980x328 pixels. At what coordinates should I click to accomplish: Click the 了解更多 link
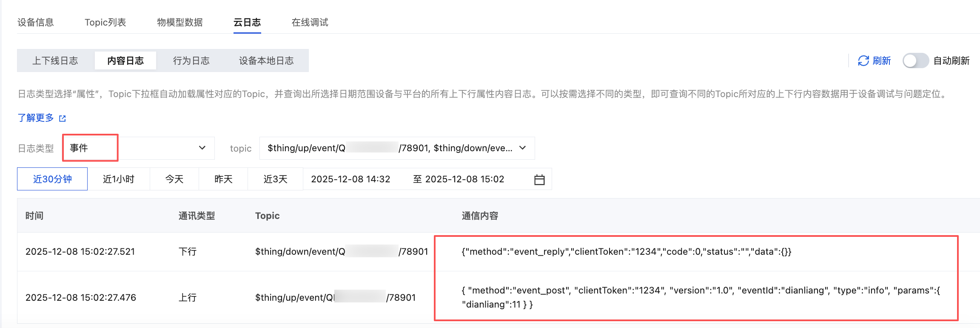click(x=36, y=118)
